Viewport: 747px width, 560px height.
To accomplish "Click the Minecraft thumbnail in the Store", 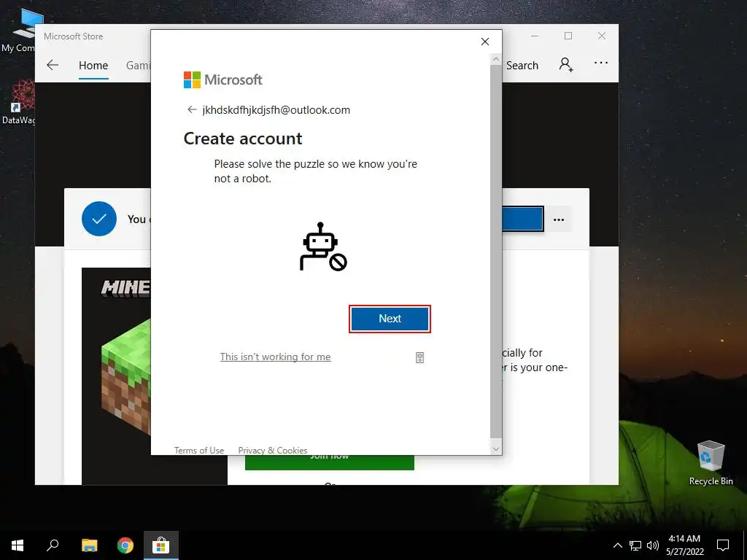I will (x=116, y=376).
